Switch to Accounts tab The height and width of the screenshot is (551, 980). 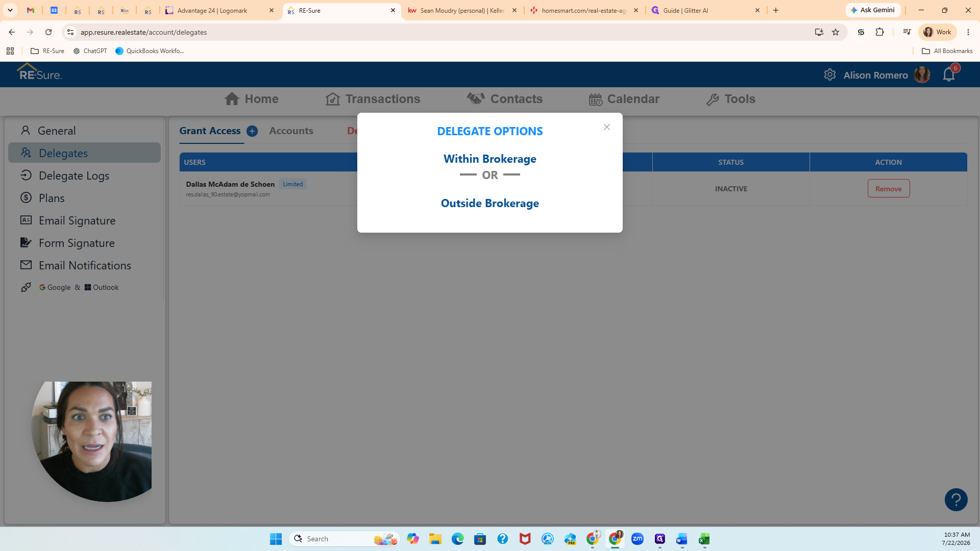point(291,131)
